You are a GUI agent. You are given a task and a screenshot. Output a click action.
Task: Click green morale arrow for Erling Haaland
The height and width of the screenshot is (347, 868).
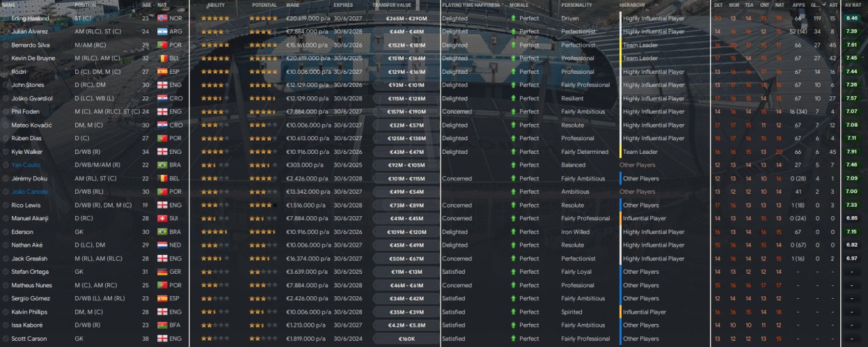[x=513, y=18]
